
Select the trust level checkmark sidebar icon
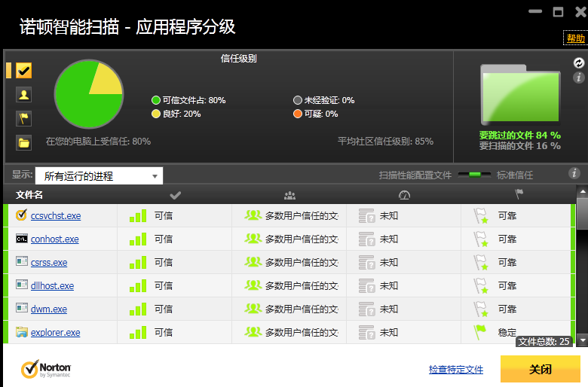click(23, 71)
